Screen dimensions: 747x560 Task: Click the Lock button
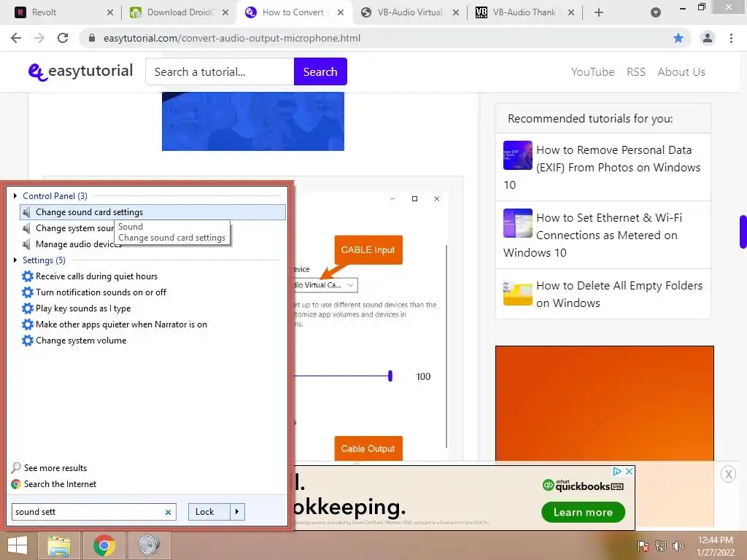(x=209, y=511)
